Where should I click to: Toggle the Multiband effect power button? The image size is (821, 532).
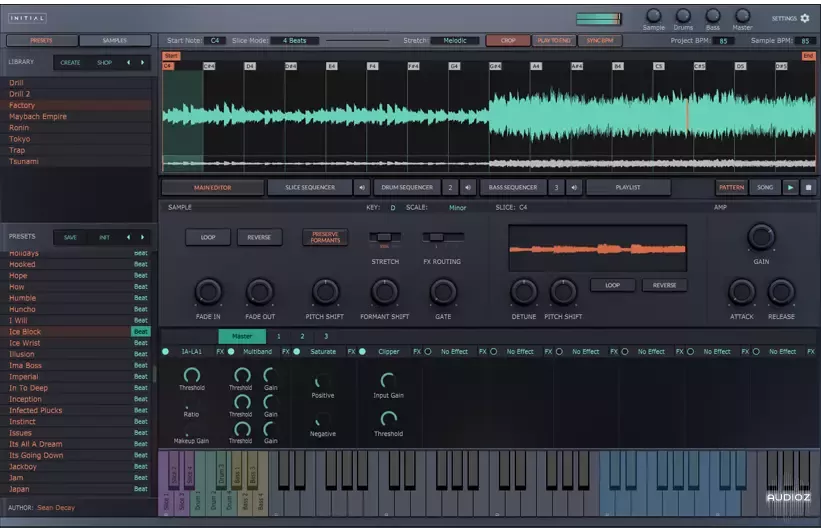point(231,351)
